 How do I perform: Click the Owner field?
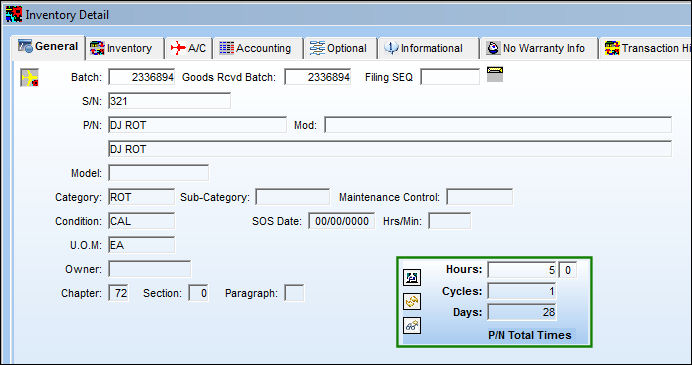pyautogui.click(x=150, y=269)
